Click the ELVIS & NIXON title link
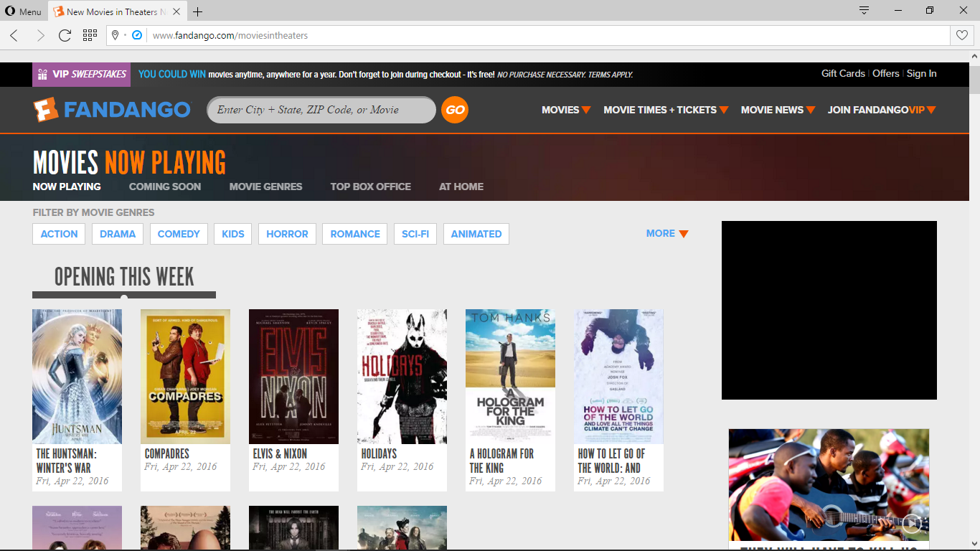Viewport: 980px width, 551px height. [x=280, y=453]
